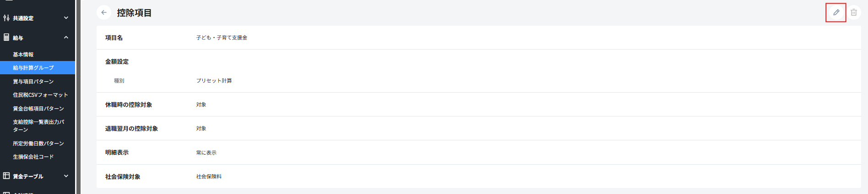Click the 共通設定 sliders icon

point(6,18)
